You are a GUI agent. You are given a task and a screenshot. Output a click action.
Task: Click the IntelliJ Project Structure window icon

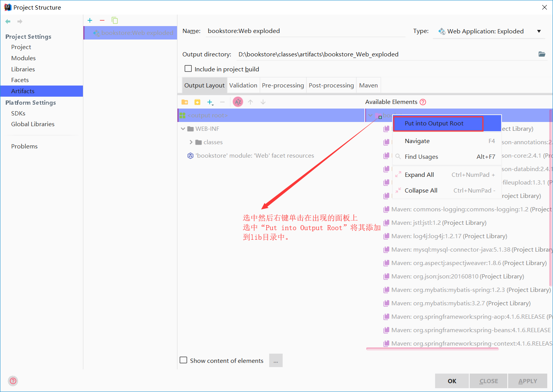(x=7, y=7)
